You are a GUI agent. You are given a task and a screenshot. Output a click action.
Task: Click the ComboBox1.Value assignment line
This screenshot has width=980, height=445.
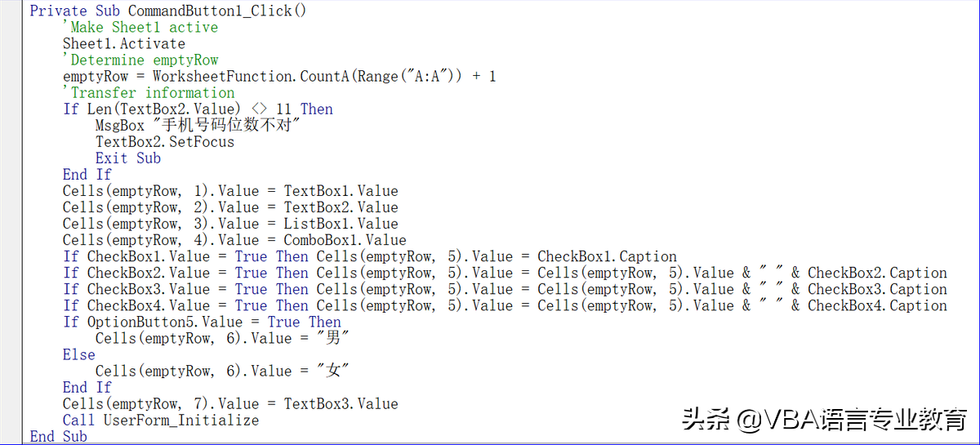pyautogui.click(x=234, y=239)
